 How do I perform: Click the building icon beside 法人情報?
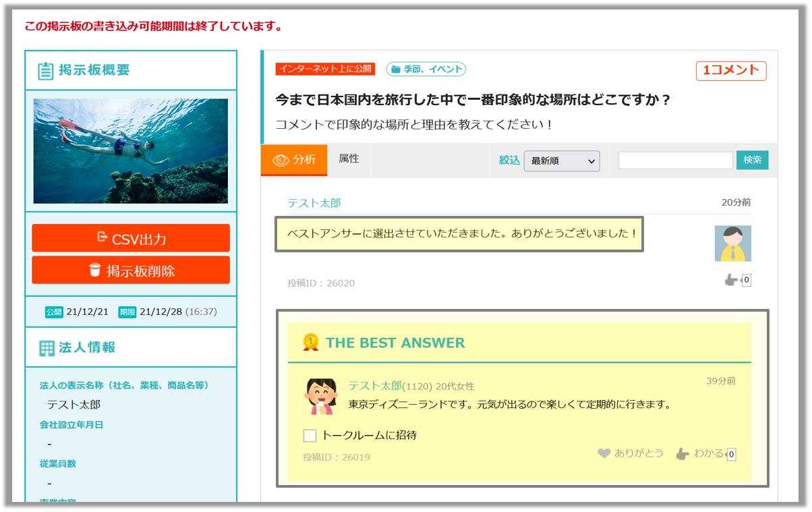pos(47,348)
